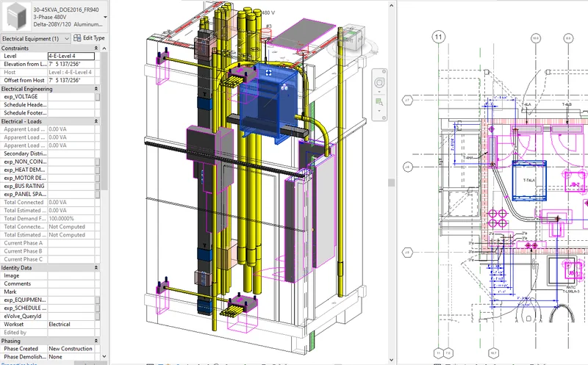Collapse the Identity Data section
Image resolution: width=588 pixels, height=365 pixels.
click(x=96, y=267)
